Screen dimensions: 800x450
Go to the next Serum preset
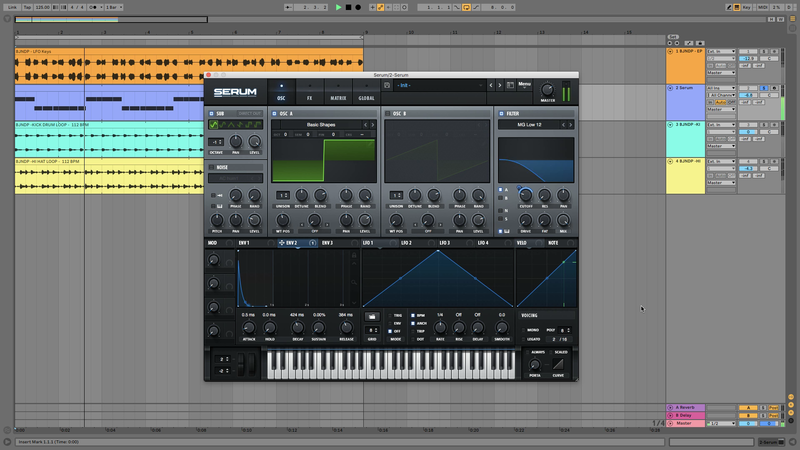499,85
